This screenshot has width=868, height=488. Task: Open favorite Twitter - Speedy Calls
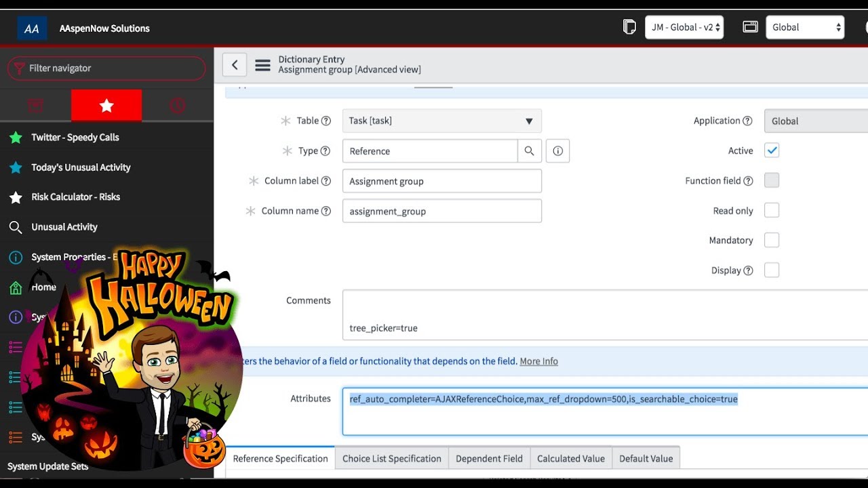pyautogui.click(x=75, y=138)
